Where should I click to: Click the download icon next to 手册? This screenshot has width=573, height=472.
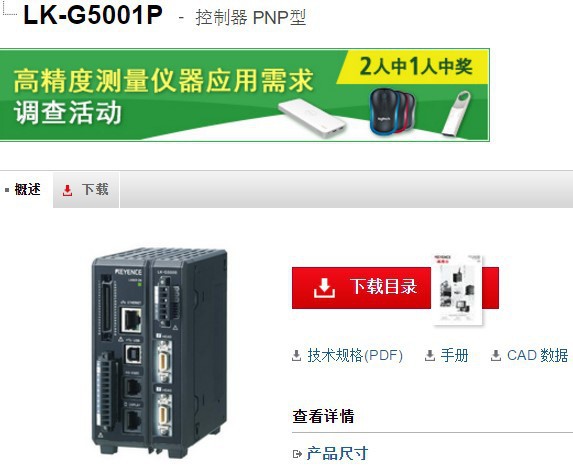430,355
